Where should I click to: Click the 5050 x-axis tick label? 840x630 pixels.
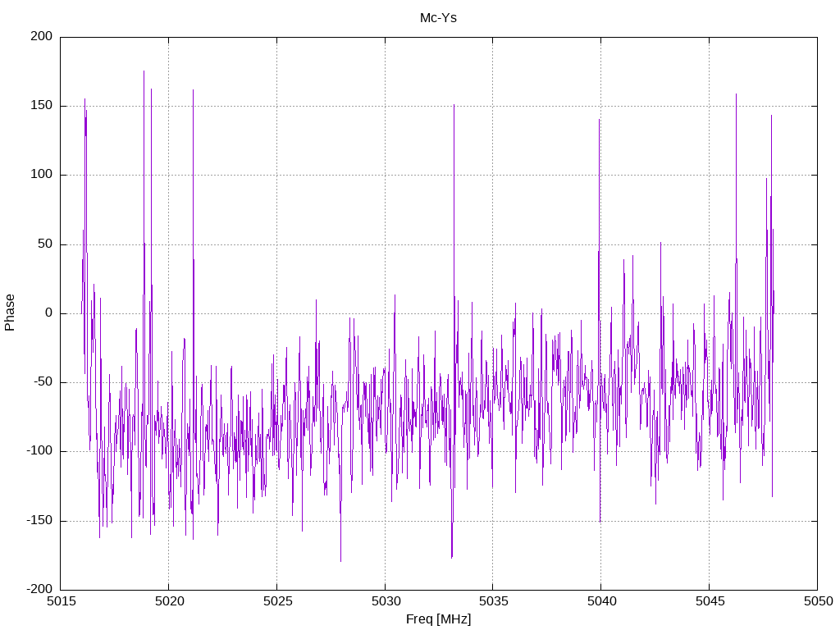[818, 601]
